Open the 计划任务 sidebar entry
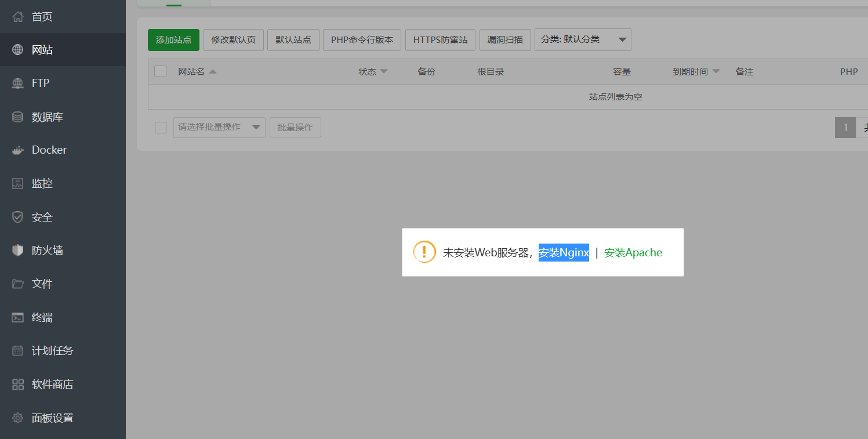The width and height of the screenshot is (868, 439). pos(63,351)
